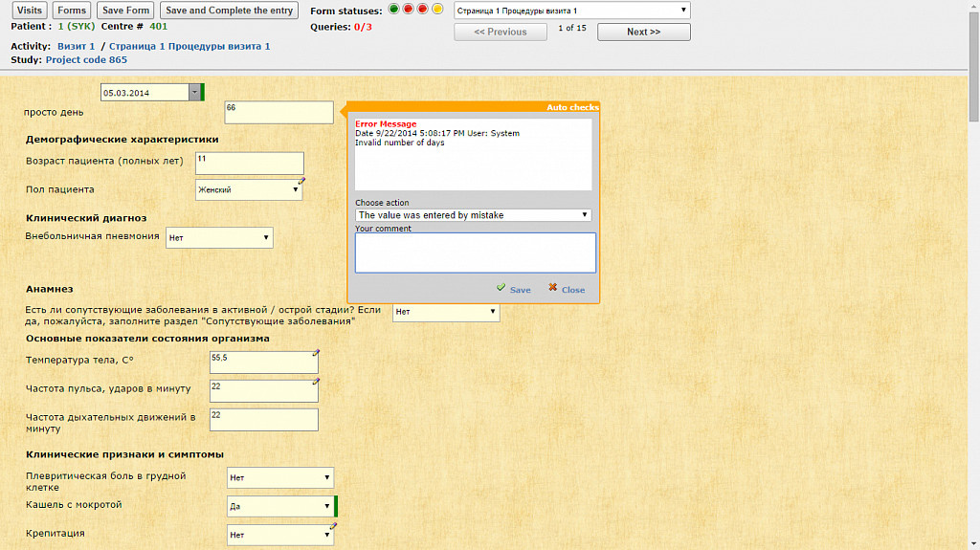This screenshot has width=980, height=550.
Task: Open the Forms menu button
Action: pos(72,11)
